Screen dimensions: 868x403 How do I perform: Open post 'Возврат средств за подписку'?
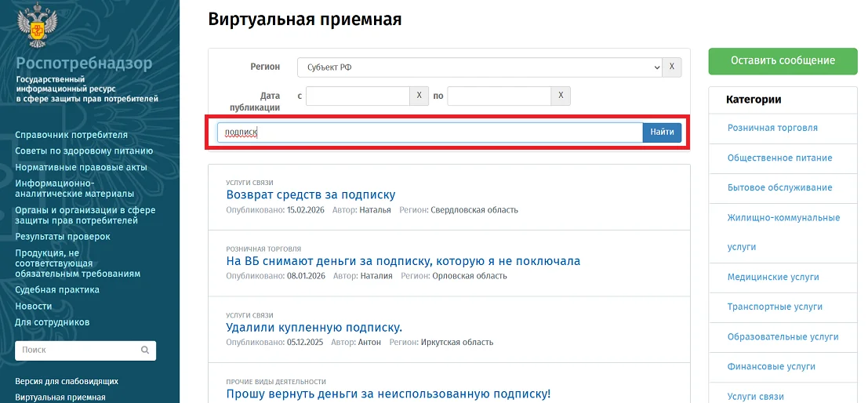(x=311, y=195)
